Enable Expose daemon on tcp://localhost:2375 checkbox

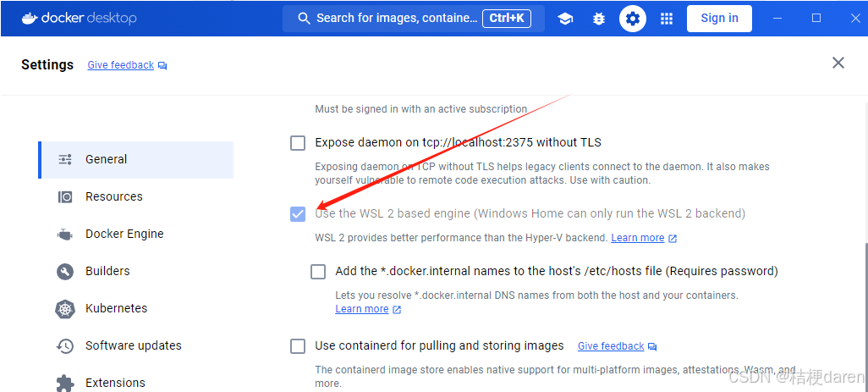[x=298, y=143]
